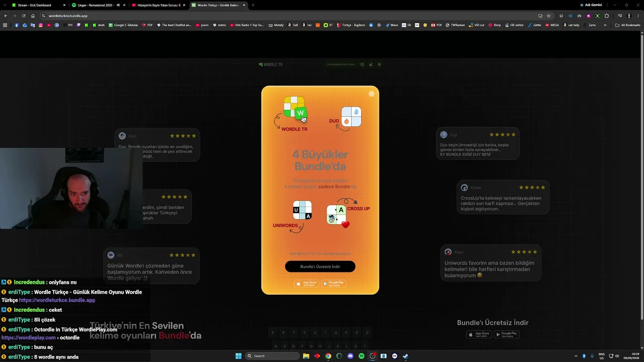Switch to Hüseyin'in Beyin Yıkan Sorusu tab

pos(158,5)
